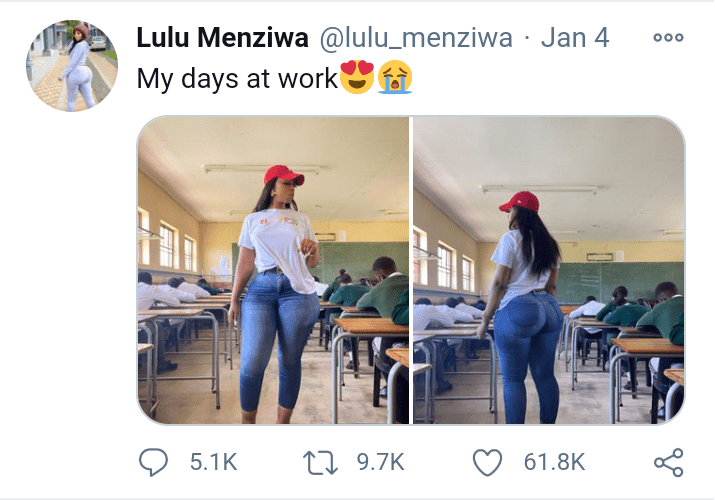Click the red cap in left photo
Viewport: 715px width, 500px height.
coord(284,175)
